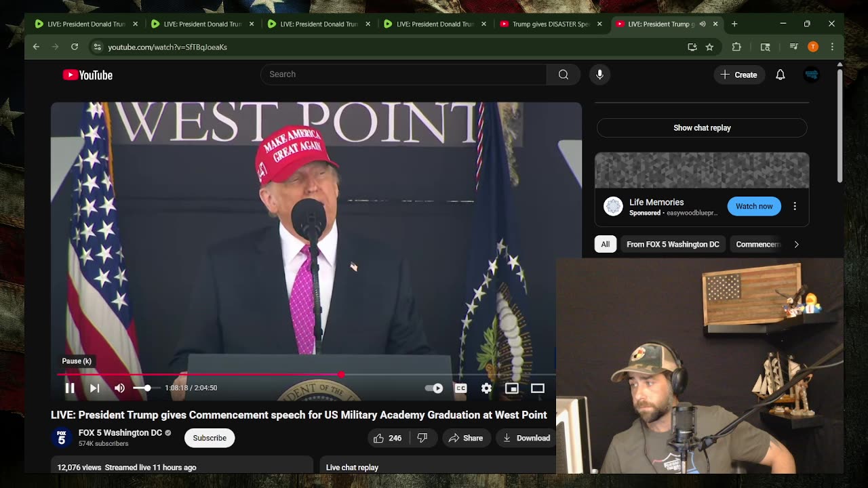
Task: Click Watch now on Life Memories ad
Action: (x=754, y=206)
